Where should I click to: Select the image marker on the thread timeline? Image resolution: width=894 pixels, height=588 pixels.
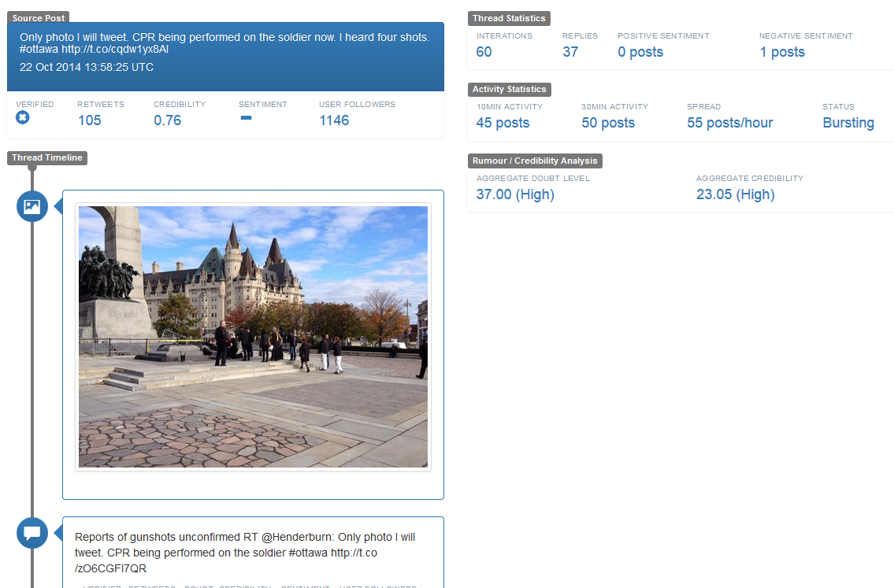coord(32,207)
